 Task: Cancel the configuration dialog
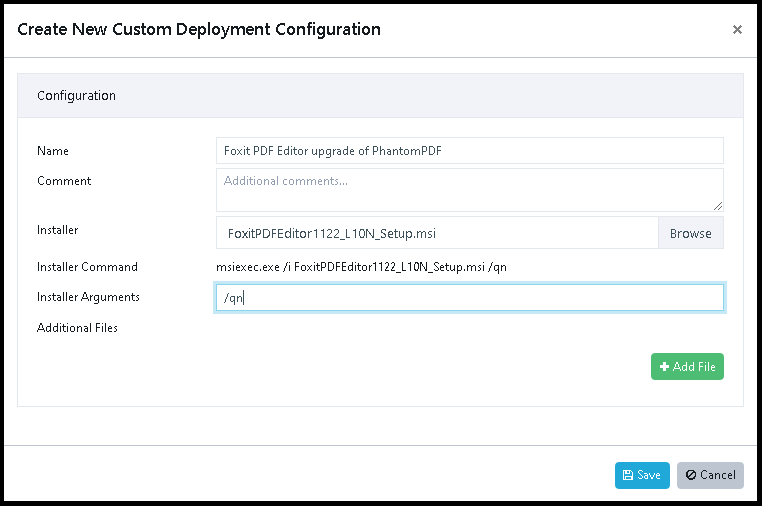(x=710, y=475)
